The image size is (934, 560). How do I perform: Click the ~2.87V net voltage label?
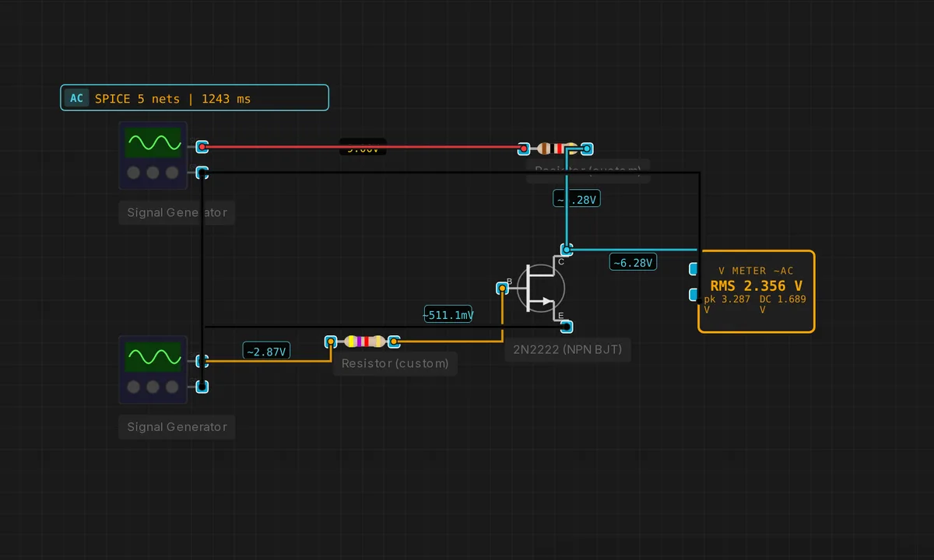[267, 351]
